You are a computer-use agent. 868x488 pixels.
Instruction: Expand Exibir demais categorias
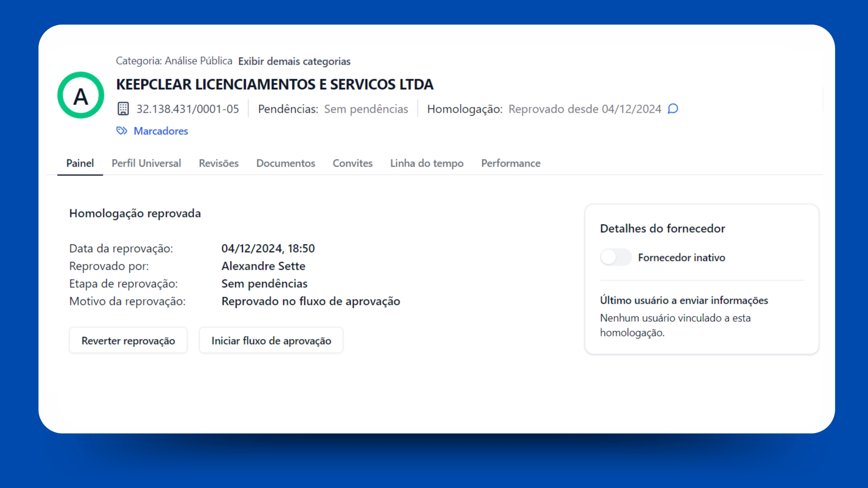[294, 61]
